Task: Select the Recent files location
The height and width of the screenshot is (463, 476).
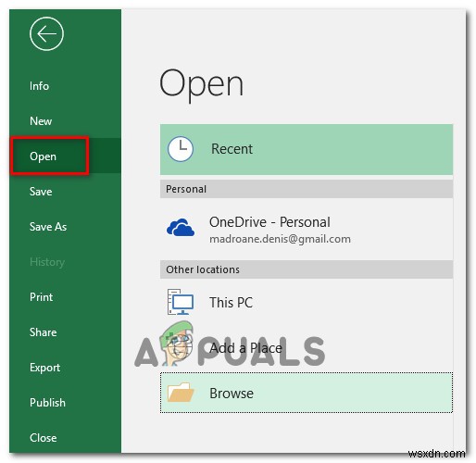Action: click(x=307, y=149)
